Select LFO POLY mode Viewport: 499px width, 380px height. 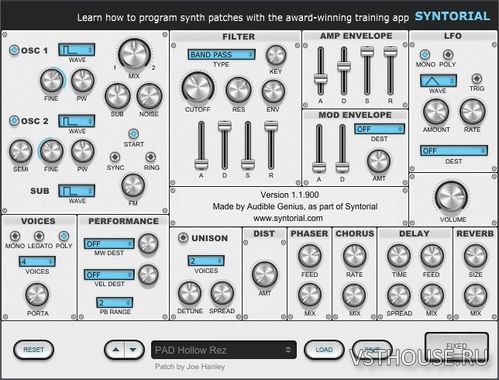tap(448, 54)
